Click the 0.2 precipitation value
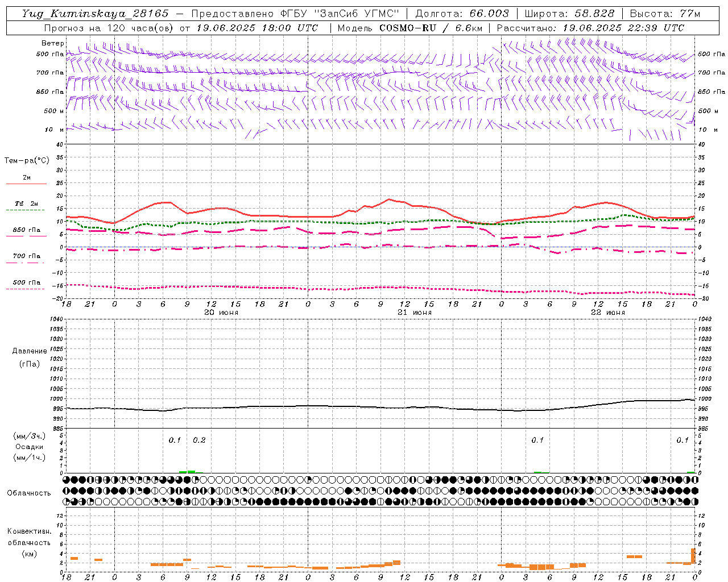 [199, 440]
